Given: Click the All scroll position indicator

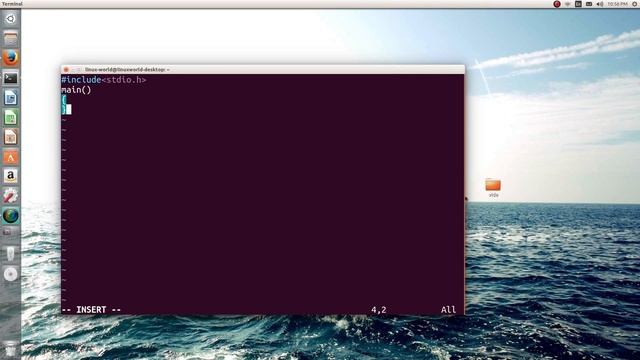Looking at the screenshot, I should click(448, 310).
